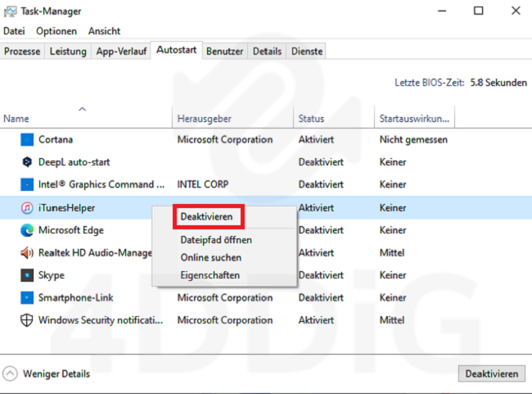Click the Deaktivieren button at bottom right
The width and height of the screenshot is (532, 394).
492,374
